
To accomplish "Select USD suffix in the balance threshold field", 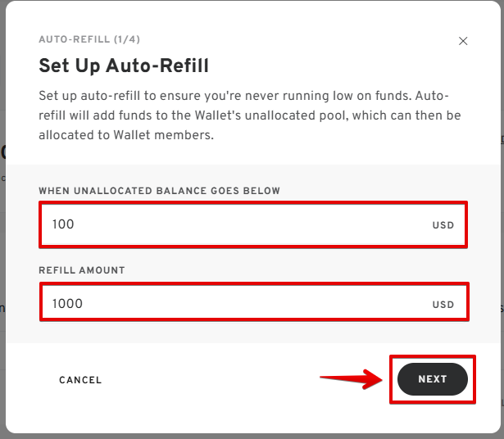I will 443,225.
